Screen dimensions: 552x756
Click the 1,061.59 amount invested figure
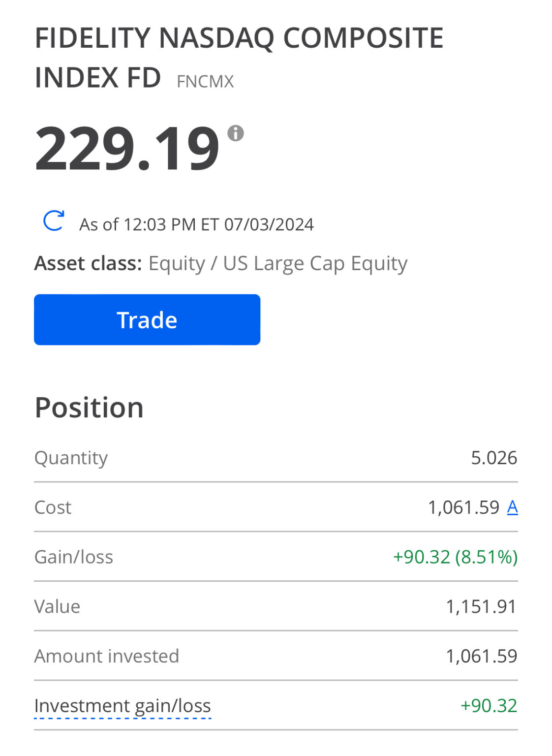pos(481,656)
